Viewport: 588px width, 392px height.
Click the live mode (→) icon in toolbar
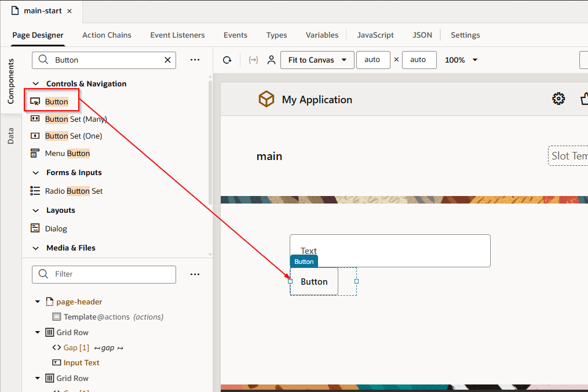click(253, 60)
